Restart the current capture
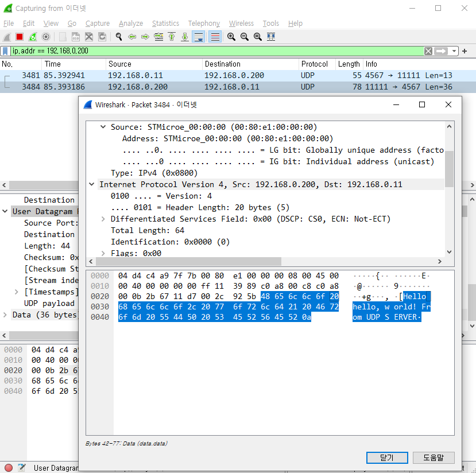 pyautogui.click(x=33, y=37)
